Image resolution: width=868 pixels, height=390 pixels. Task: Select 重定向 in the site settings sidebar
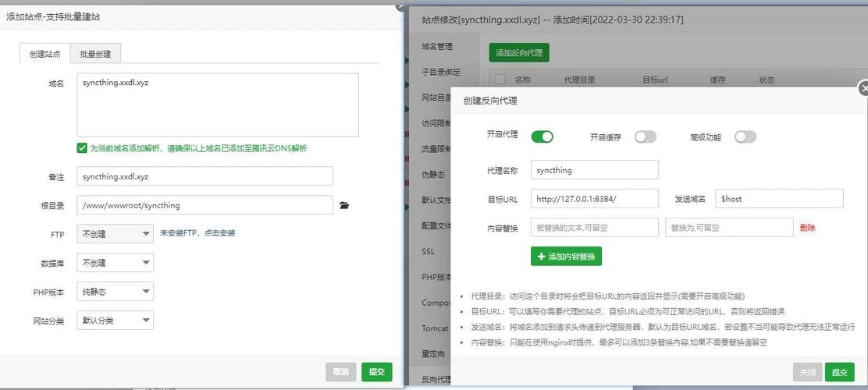pos(433,353)
